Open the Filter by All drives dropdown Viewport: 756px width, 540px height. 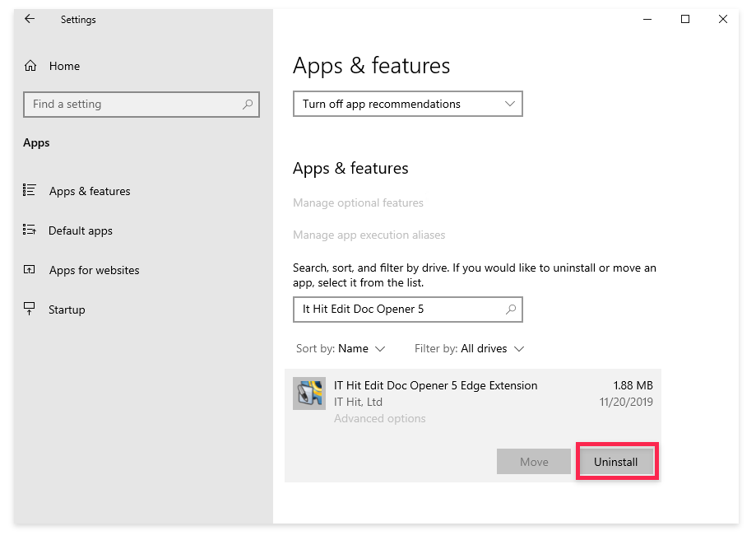point(469,348)
